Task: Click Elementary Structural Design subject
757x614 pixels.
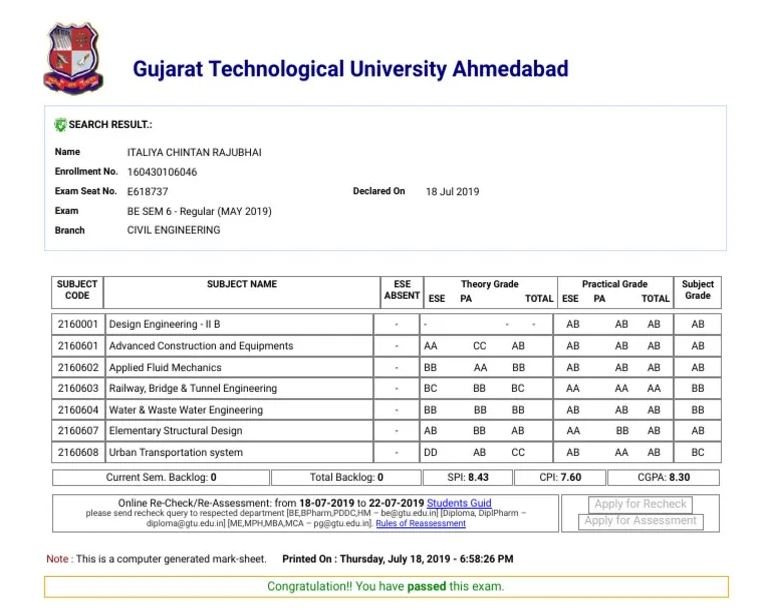Action: point(176,431)
